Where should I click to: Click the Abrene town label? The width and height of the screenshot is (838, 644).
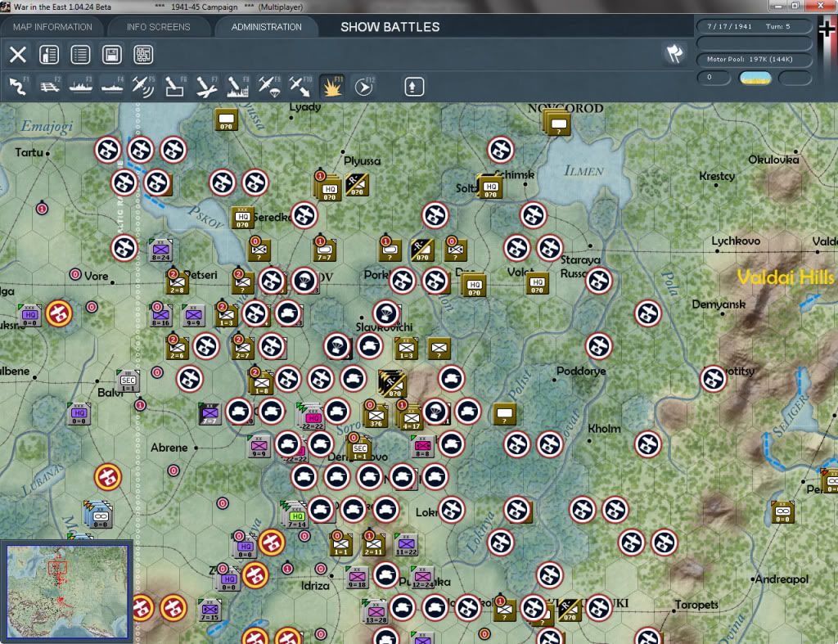tap(169, 448)
